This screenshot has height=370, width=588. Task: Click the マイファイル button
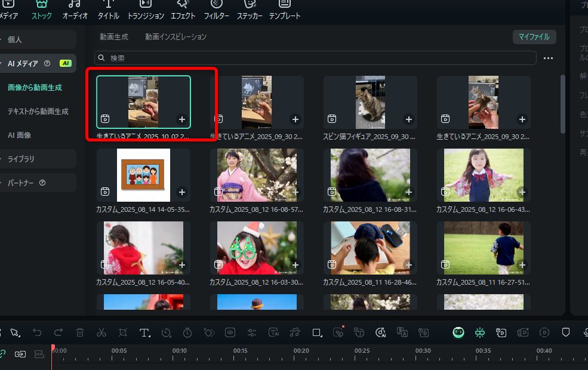534,37
